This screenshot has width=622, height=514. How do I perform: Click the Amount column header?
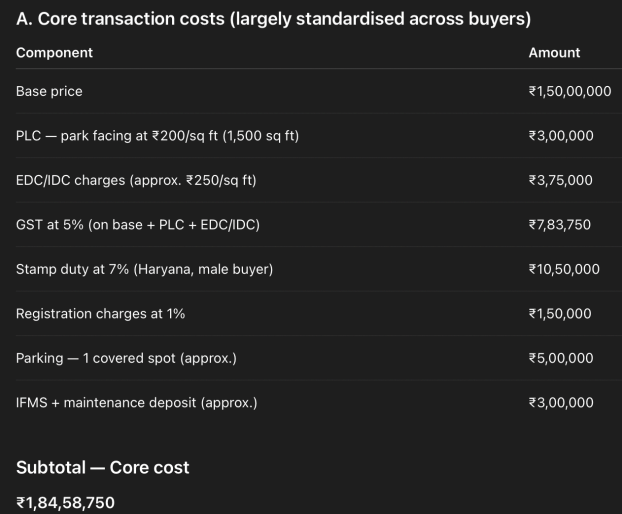554,52
